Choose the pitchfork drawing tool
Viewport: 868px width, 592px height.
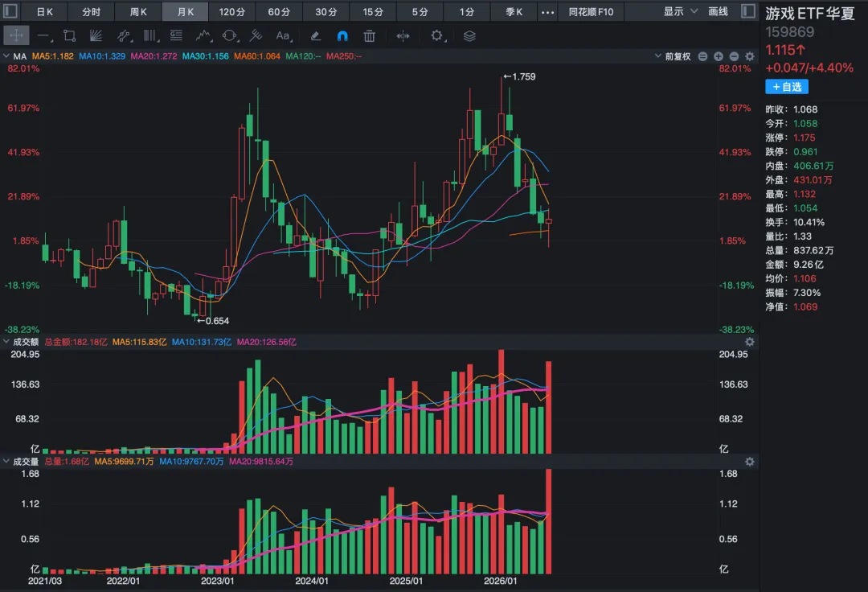point(256,36)
